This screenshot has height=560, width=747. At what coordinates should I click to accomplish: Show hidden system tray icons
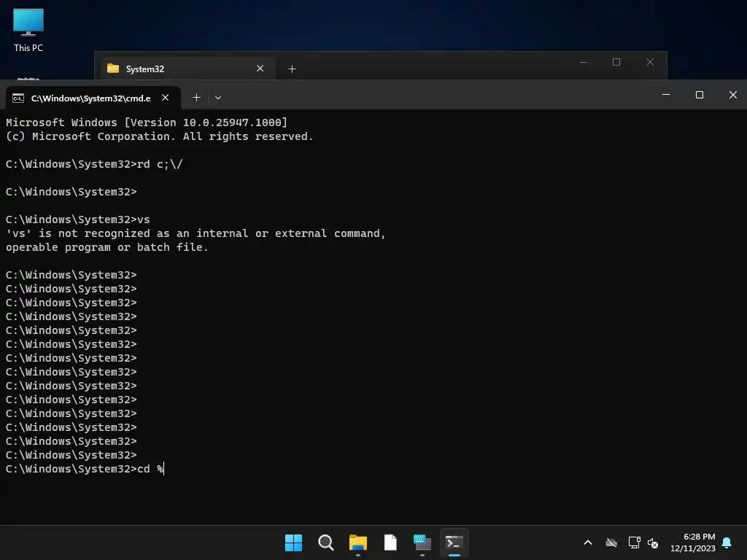[588, 542]
